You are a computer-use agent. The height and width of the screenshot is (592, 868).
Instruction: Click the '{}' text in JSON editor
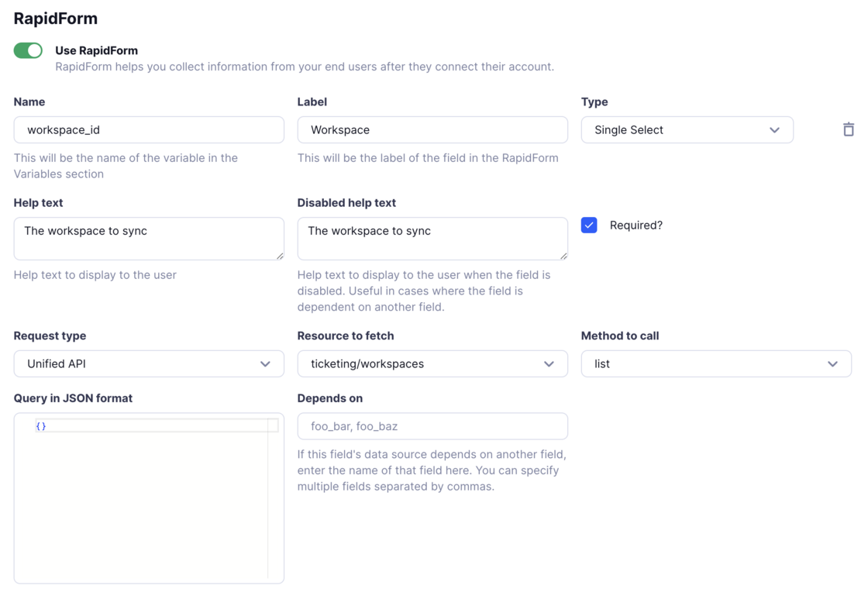tap(41, 426)
